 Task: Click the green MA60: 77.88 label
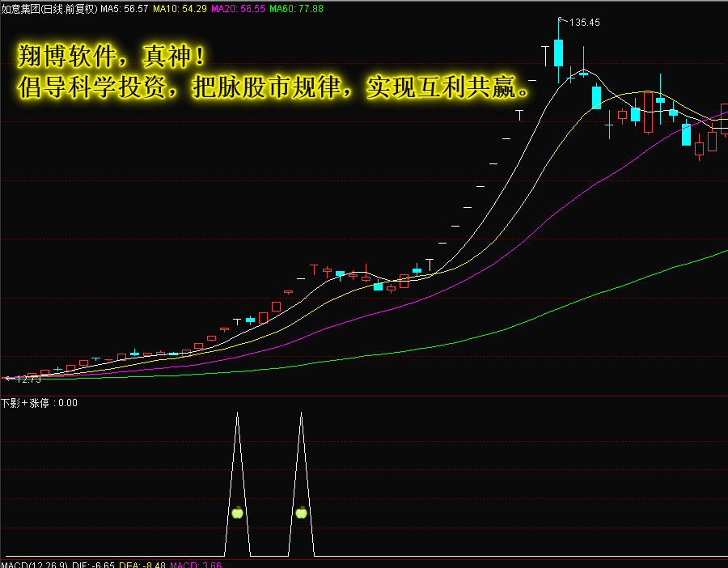coord(296,9)
